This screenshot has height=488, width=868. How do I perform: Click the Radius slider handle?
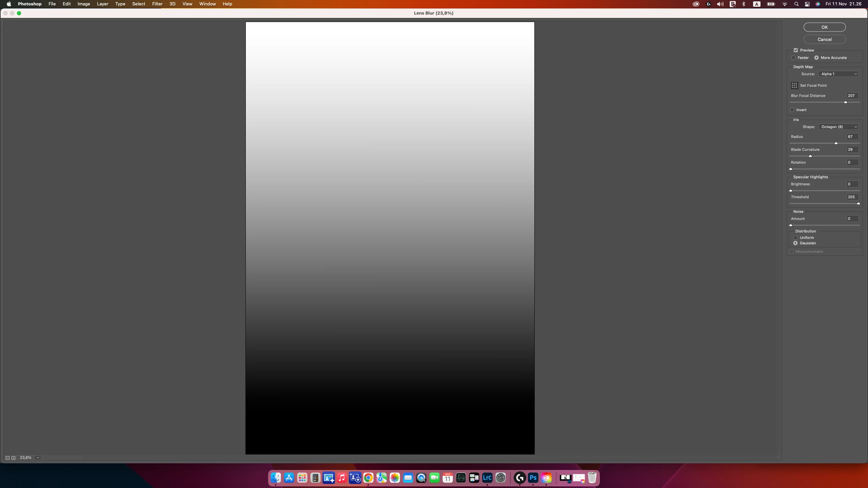[x=836, y=143]
